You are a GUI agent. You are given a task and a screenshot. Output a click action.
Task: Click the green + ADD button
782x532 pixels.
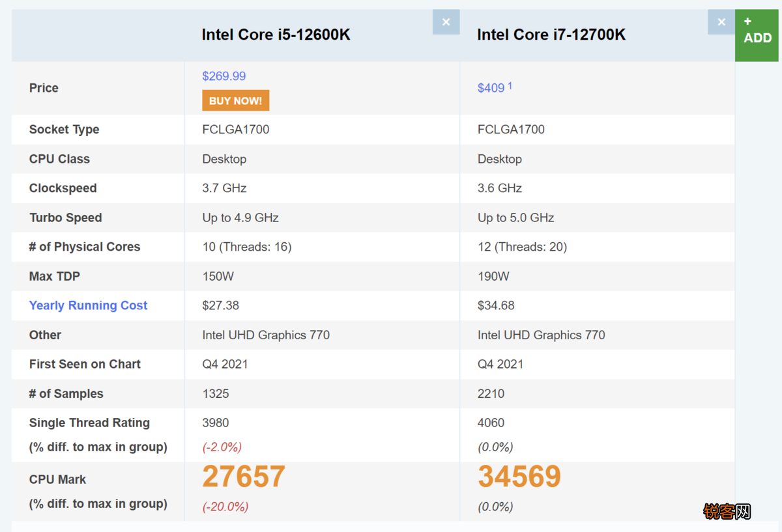[757, 36]
